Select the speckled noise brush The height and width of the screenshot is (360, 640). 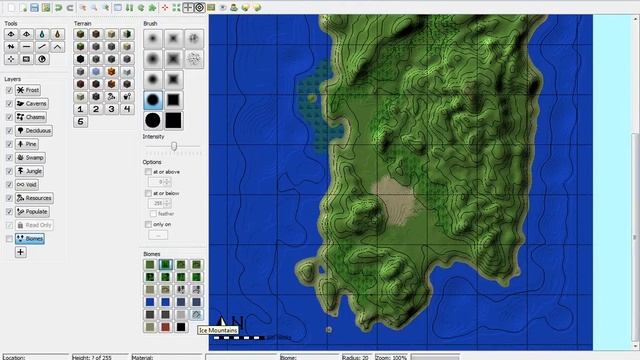coord(193,59)
